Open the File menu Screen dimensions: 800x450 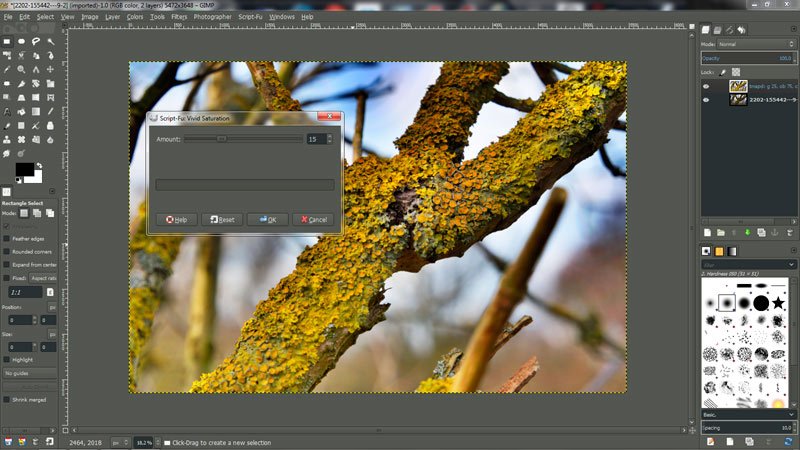tap(8, 17)
